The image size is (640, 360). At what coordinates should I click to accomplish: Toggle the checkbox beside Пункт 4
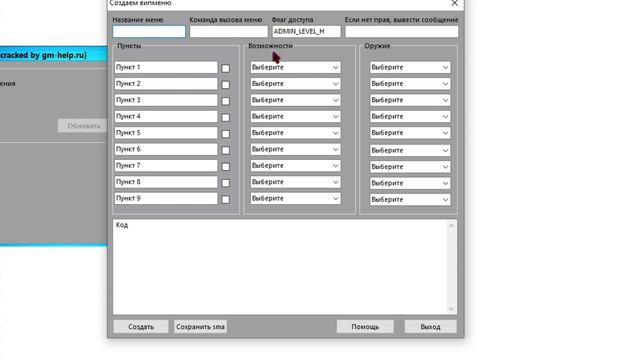[x=225, y=118]
